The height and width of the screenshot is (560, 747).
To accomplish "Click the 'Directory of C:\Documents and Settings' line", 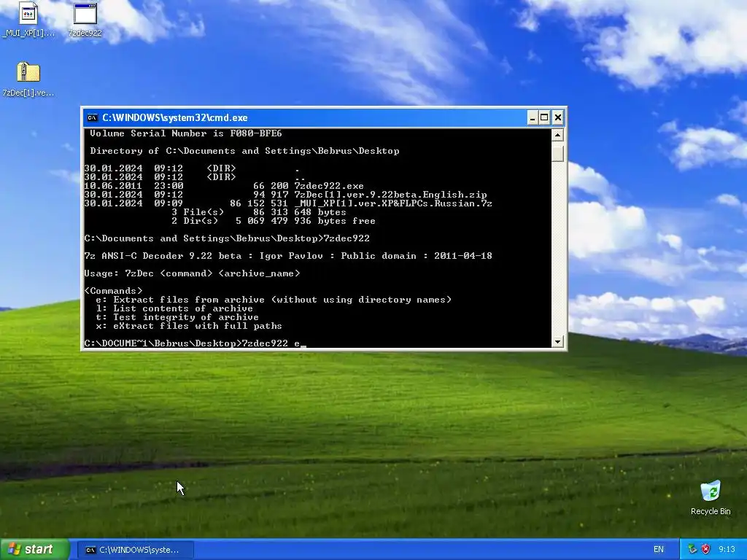I will pos(244,151).
